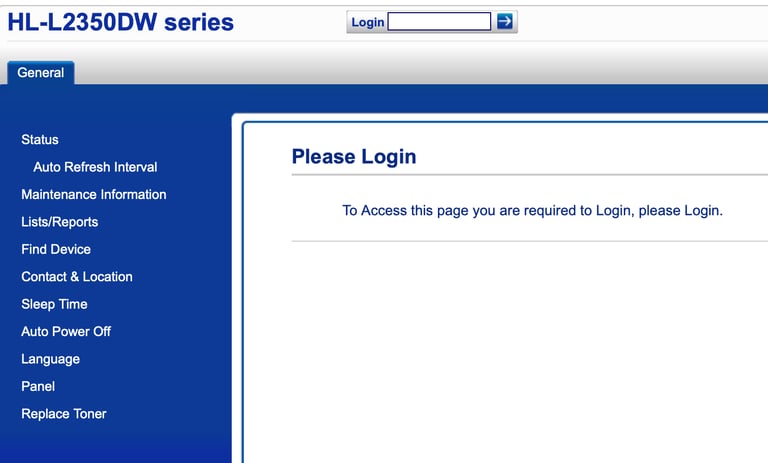This screenshot has height=463, width=768.
Task: Click the Login label beside field
Action: coord(367,22)
